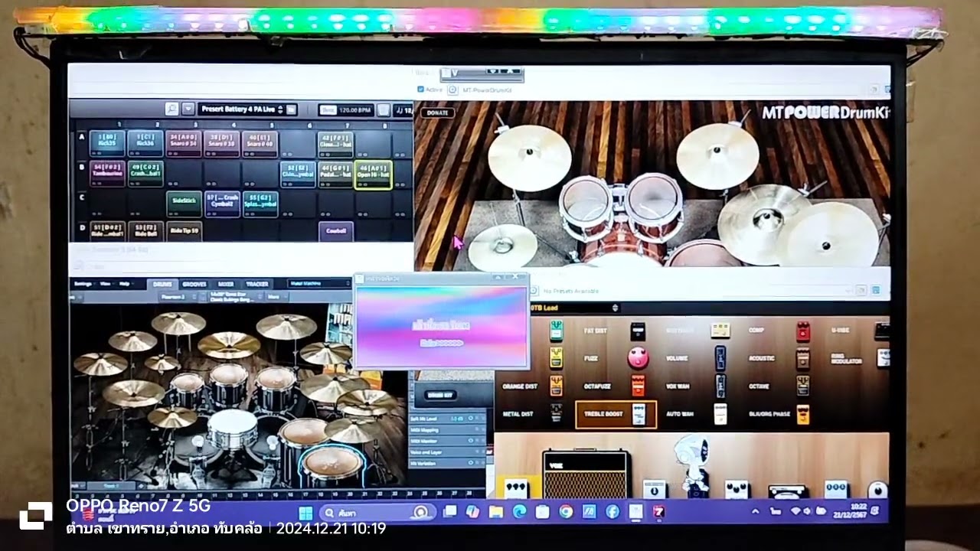The image size is (980, 551).
Task: Click the DRUM KIT button
Action: [442, 395]
